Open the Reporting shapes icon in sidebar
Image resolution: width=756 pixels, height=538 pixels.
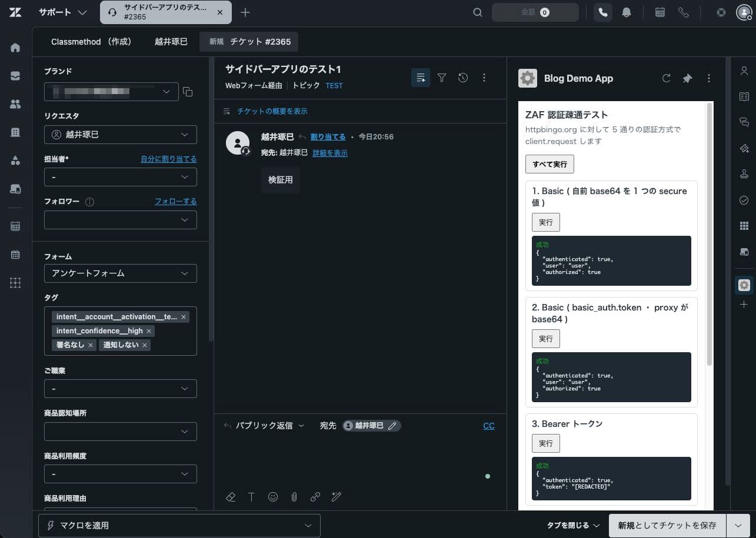15,161
